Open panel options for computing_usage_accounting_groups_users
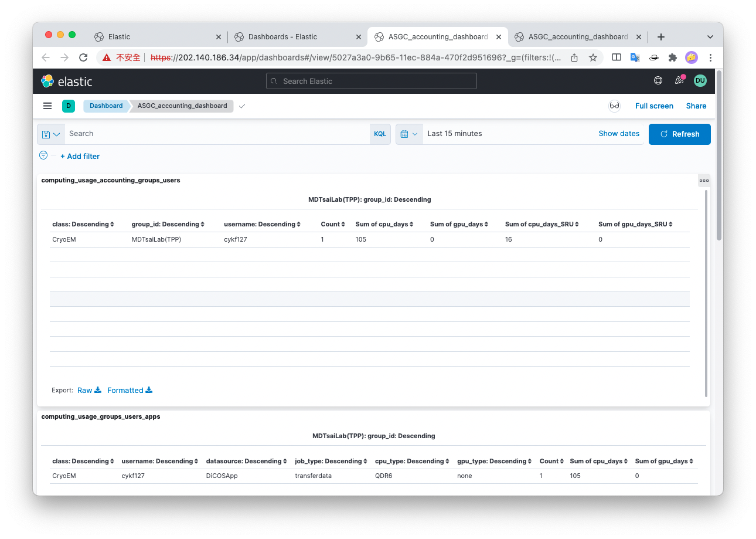The width and height of the screenshot is (756, 539). [704, 180]
